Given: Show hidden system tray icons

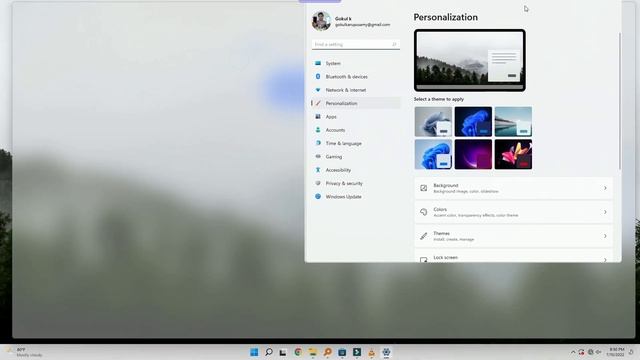Looking at the screenshot, I should click(x=573, y=352).
